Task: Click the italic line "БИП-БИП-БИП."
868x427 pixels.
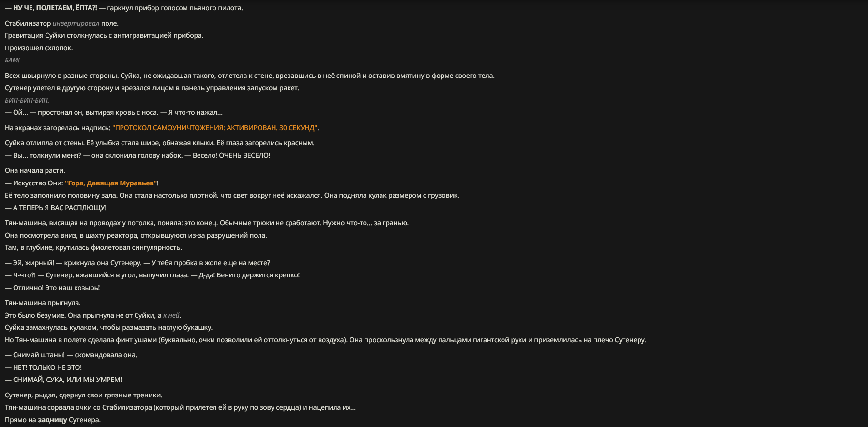Action: tap(27, 100)
